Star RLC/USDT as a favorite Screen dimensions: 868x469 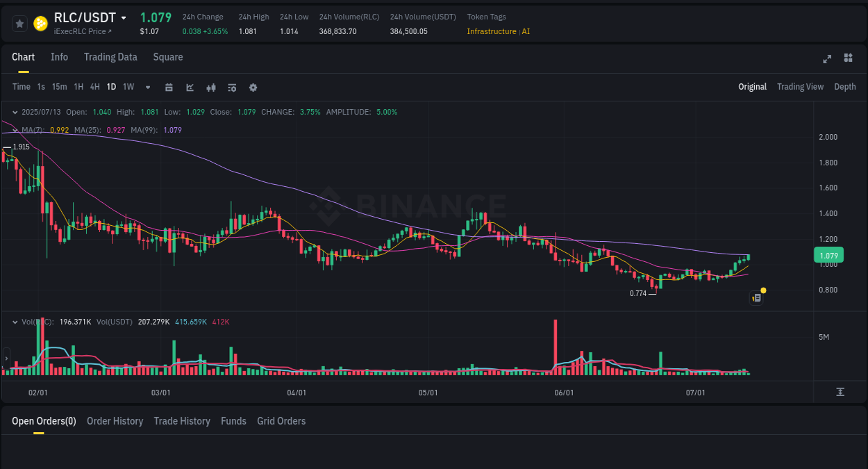point(19,23)
